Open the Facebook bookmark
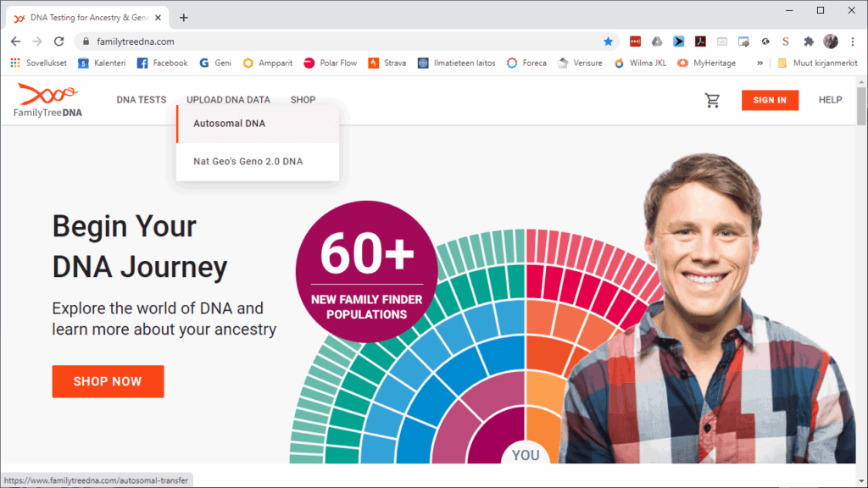 tap(162, 63)
